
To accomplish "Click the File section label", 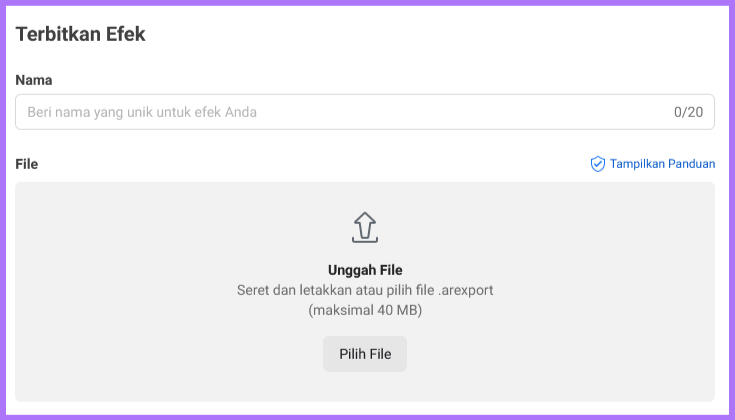I will (x=27, y=164).
